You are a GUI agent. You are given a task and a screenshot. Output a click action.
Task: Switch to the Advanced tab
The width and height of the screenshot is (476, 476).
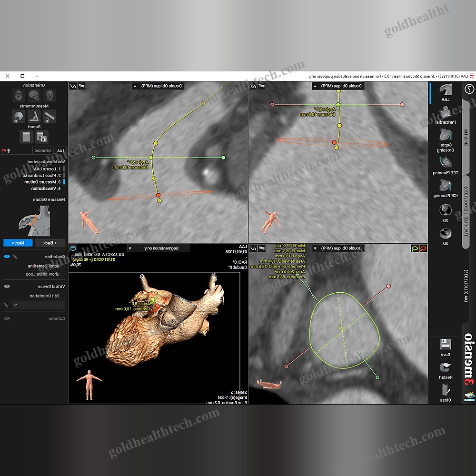43,150
